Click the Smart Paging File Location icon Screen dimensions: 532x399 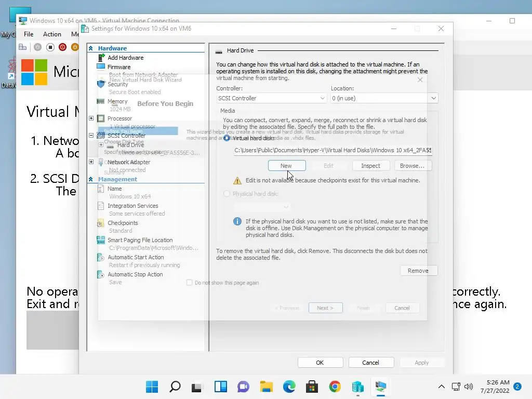(x=101, y=240)
